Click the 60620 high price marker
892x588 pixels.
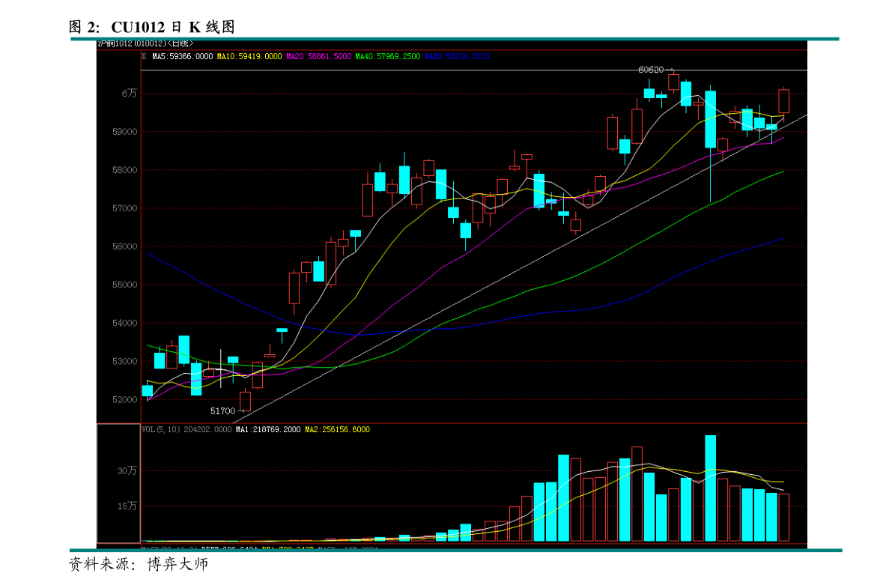click(651, 70)
